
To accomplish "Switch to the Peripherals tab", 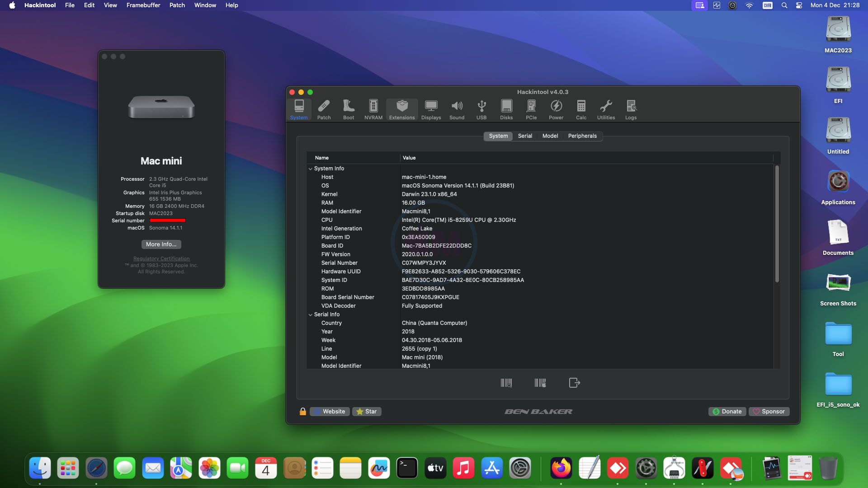I will point(582,136).
